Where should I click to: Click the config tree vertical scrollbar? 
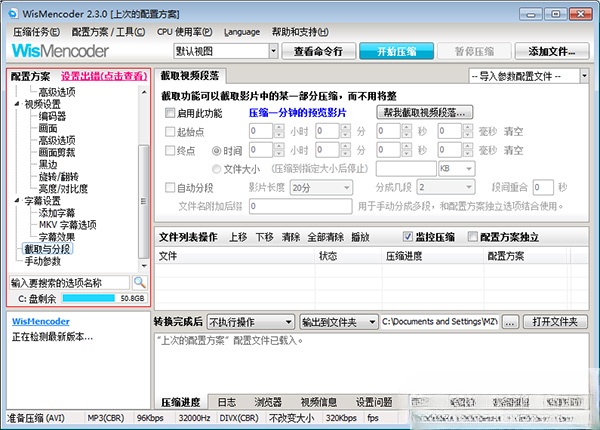(x=143, y=201)
